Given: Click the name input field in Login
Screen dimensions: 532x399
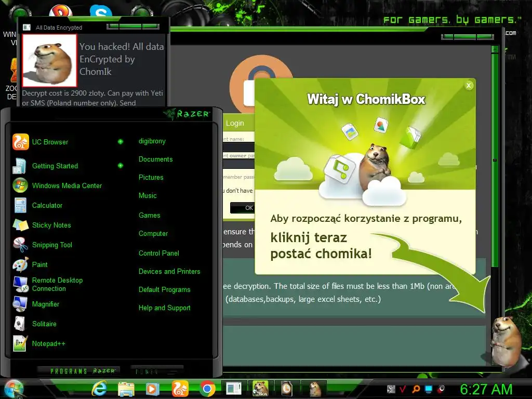Looking at the screenshot, I should (x=239, y=147).
